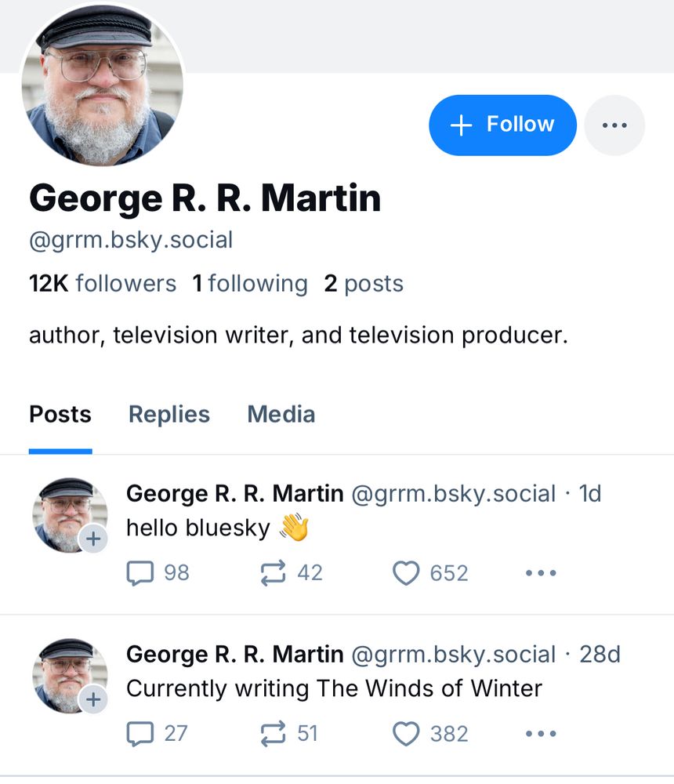Open more options on Winds of Winter post
This screenshot has width=674, height=784.
[541, 734]
